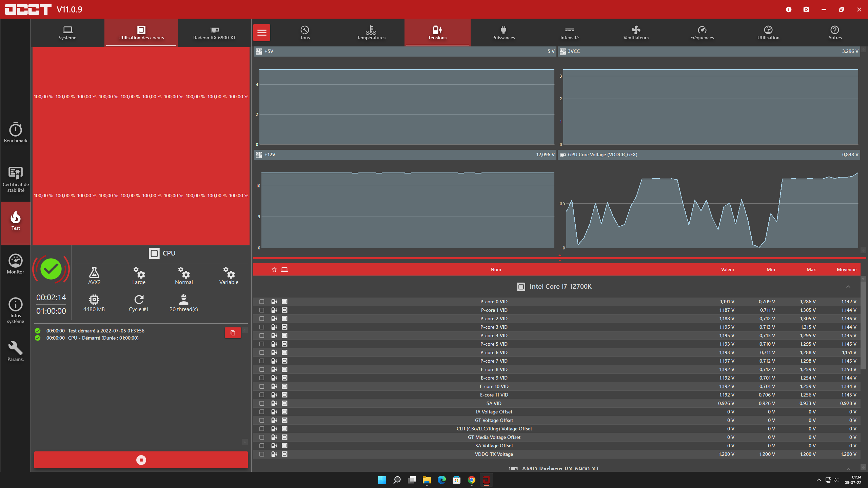
Task: Show hidden icons in system tray
Action: (x=818, y=480)
